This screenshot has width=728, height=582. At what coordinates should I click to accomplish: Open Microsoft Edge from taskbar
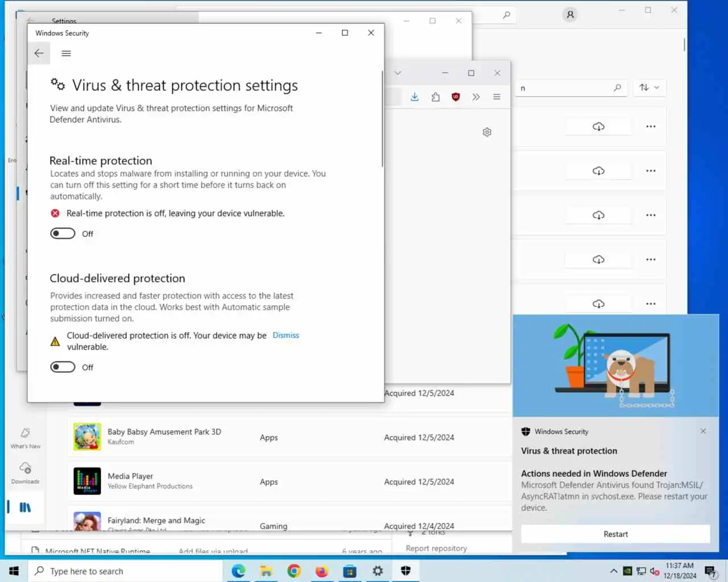coord(238,571)
